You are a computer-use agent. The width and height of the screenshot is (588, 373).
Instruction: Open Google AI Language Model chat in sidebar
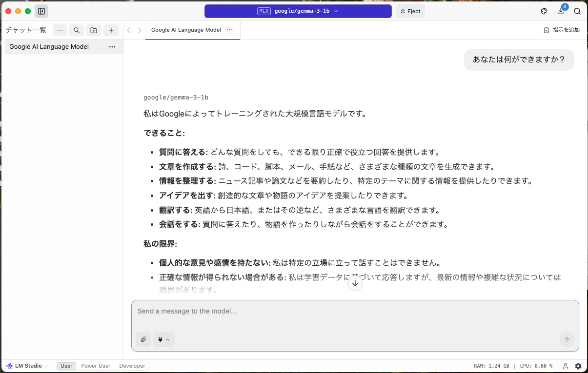click(x=49, y=47)
